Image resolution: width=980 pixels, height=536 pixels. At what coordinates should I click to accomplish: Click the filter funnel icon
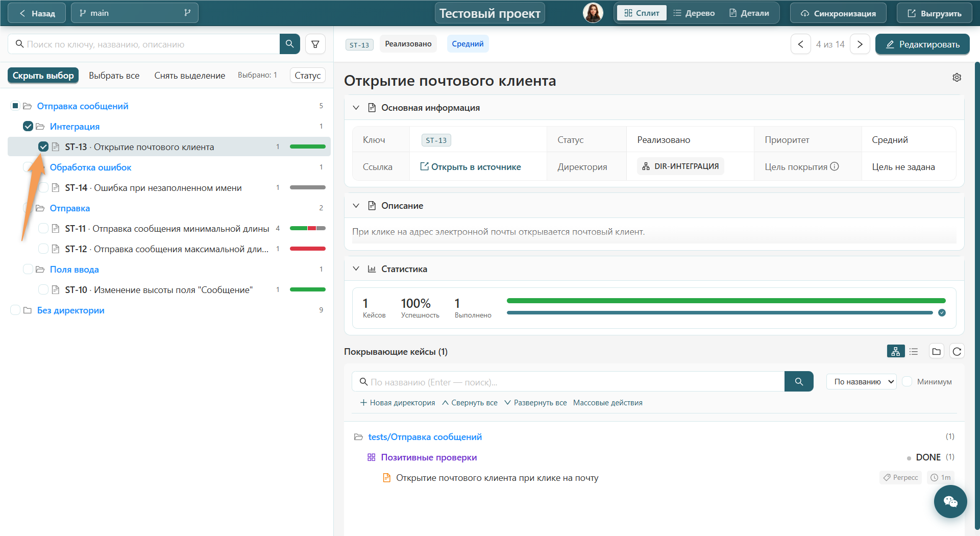tap(315, 44)
